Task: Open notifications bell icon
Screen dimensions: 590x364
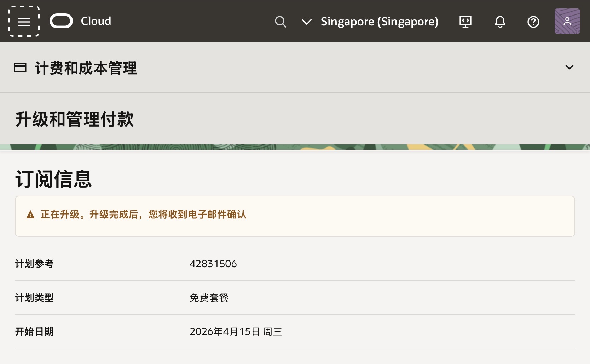Action: [x=500, y=22]
